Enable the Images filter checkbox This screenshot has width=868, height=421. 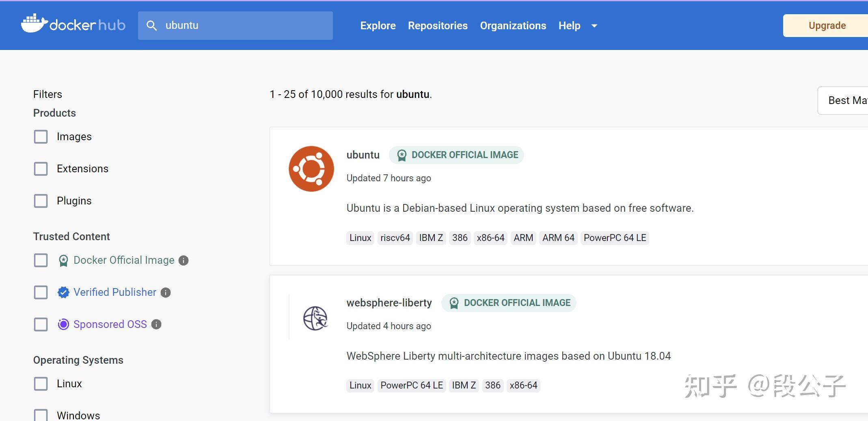tap(41, 137)
